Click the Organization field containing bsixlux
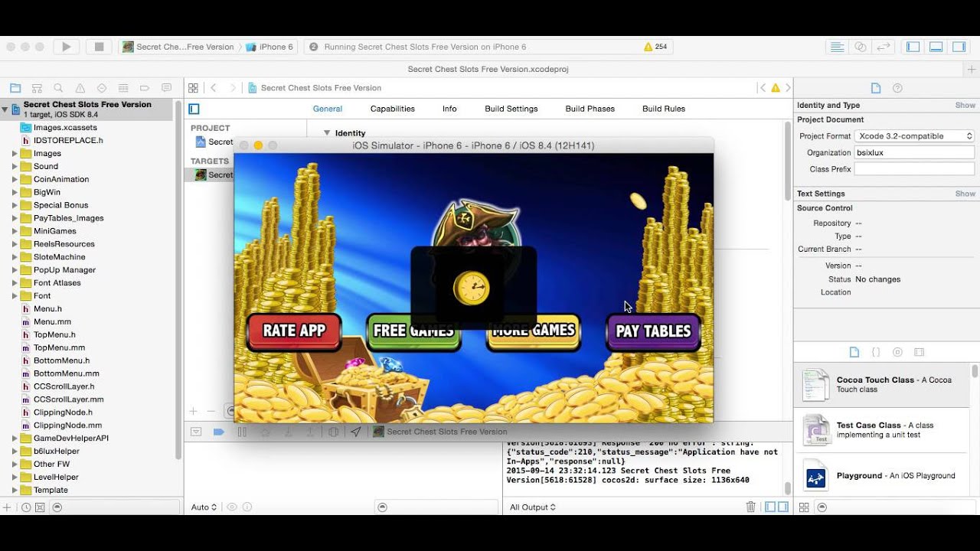The image size is (980, 551). point(914,153)
